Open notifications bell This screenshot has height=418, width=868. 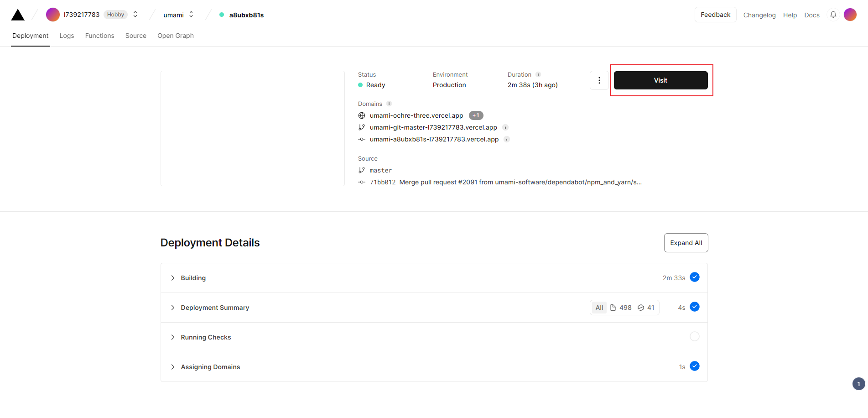(833, 15)
